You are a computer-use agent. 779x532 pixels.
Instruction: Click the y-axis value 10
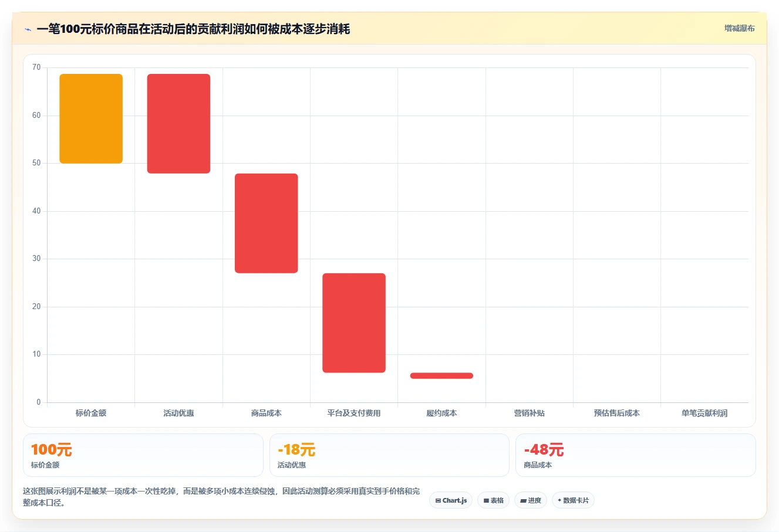click(36, 354)
